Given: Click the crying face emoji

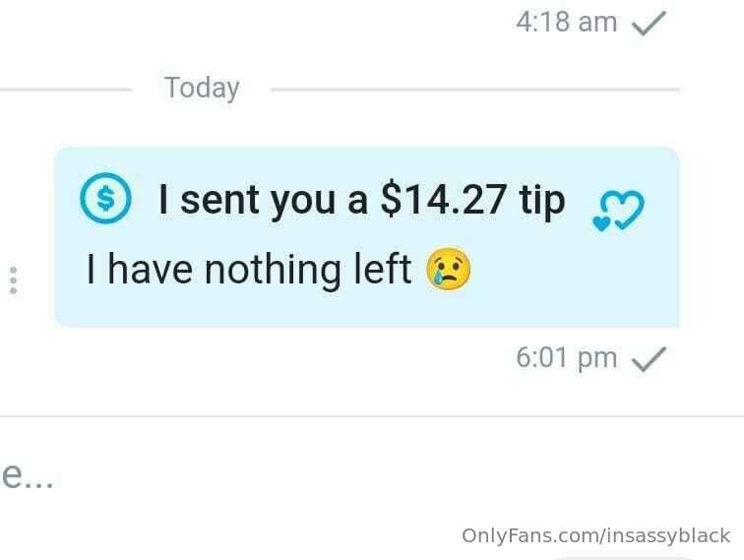Looking at the screenshot, I should click(449, 269).
